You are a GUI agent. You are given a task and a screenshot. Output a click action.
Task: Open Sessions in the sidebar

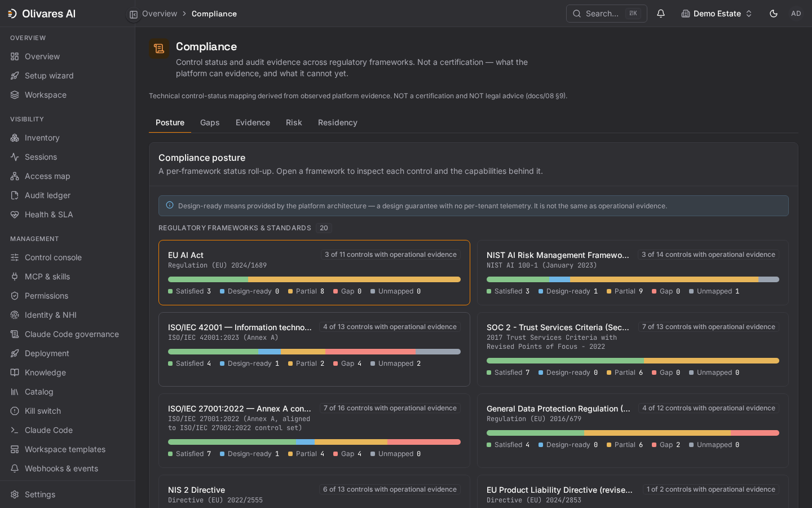(x=68, y=157)
